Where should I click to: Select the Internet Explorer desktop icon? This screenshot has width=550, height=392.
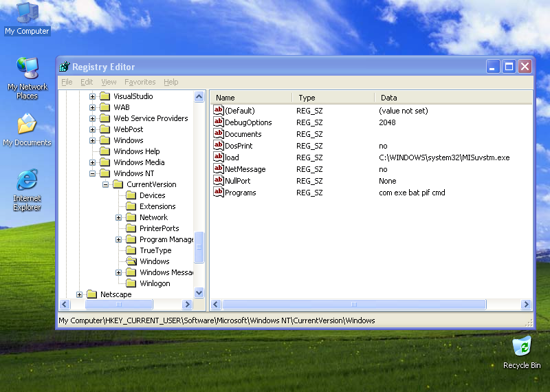pos(27,181)
